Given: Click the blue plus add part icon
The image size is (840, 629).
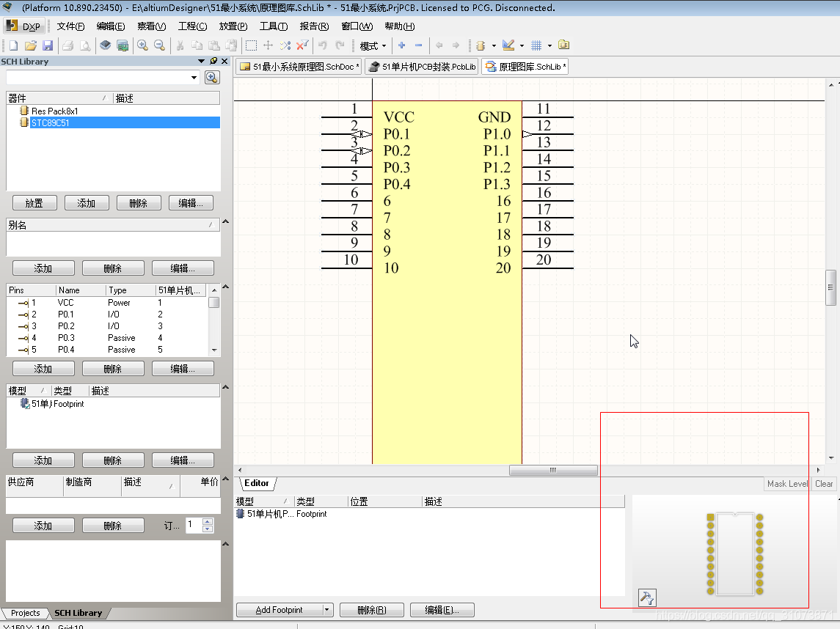Looking at the screenshot, I should click(401, 45).
